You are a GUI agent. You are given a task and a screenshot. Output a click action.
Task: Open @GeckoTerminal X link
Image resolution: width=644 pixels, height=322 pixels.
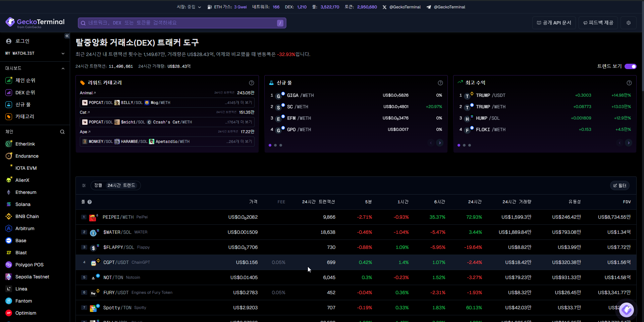click(x=401, y=7)
